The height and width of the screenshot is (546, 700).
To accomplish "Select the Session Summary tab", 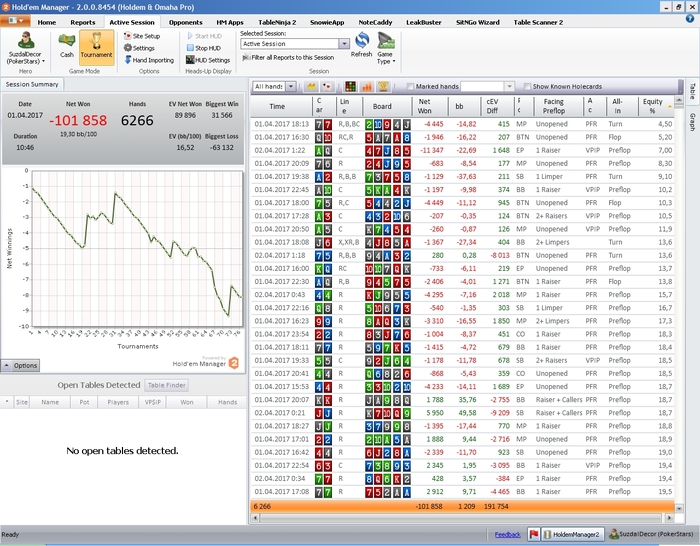I will 32,84.
